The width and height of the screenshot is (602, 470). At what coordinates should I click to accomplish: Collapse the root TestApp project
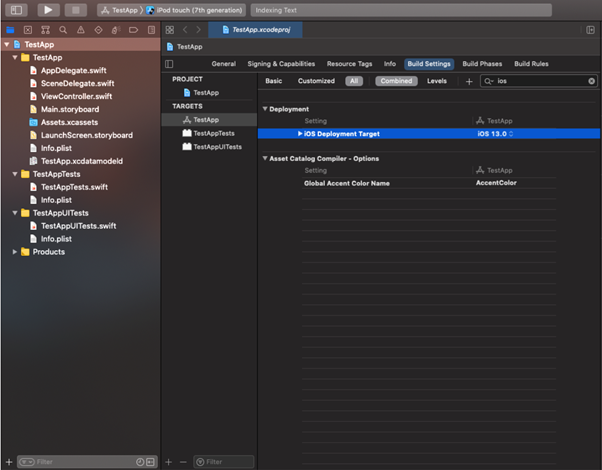point(7,45)
